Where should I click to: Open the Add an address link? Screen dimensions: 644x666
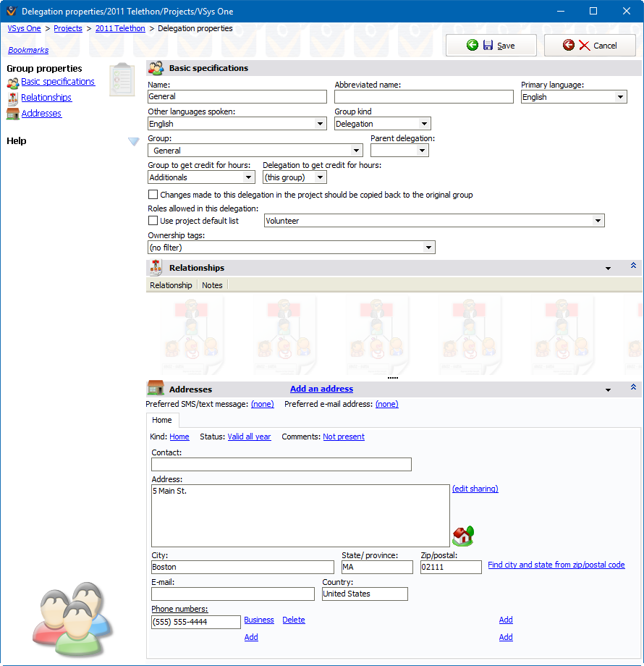coord(321,389)
